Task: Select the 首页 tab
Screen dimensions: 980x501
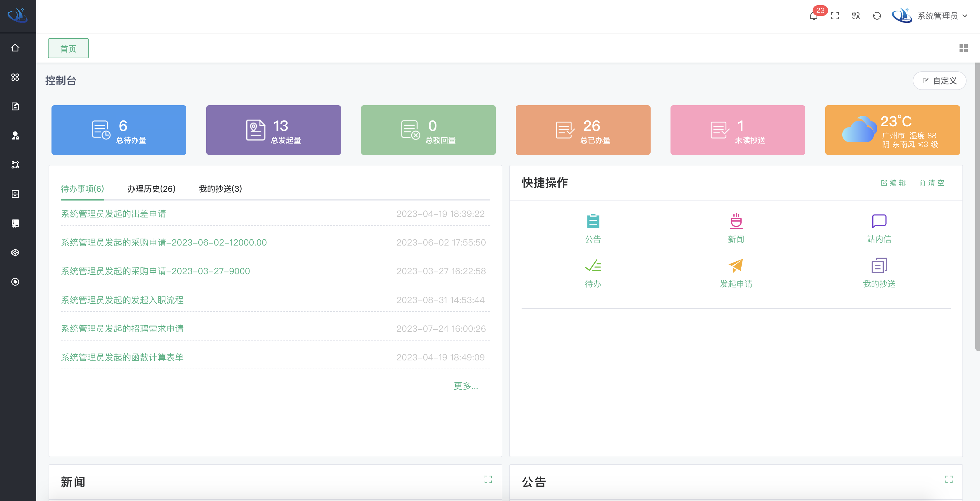Action: tap(68, 49)
